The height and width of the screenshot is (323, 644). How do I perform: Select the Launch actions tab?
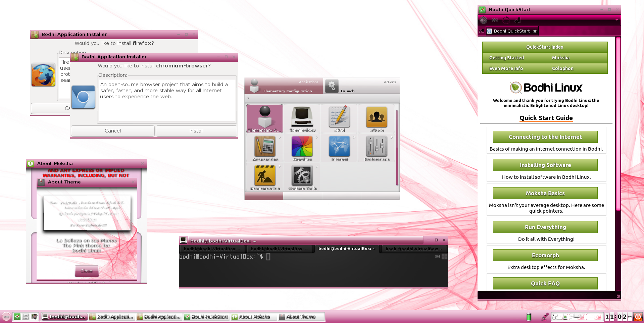362,87
